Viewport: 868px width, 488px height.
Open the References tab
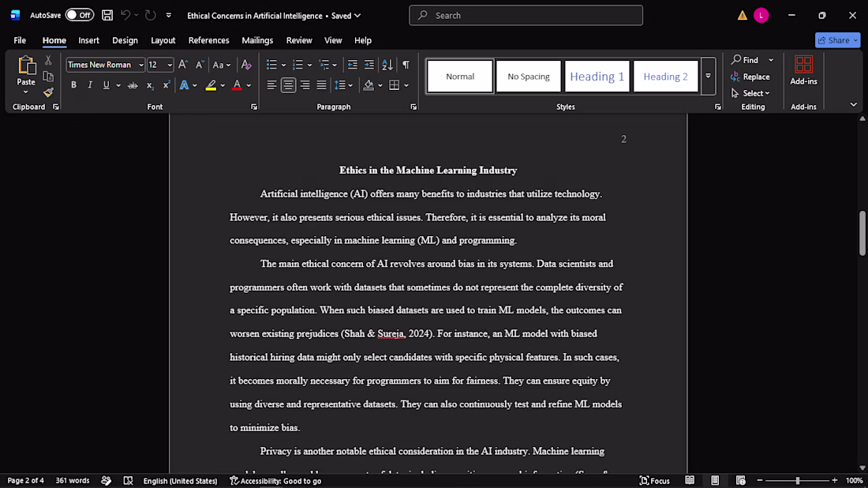click(x=208, y=40)
